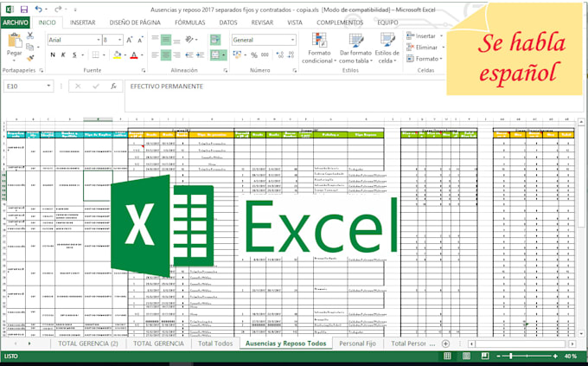
Task: Increase font size with large A
Action: point(130,40)
